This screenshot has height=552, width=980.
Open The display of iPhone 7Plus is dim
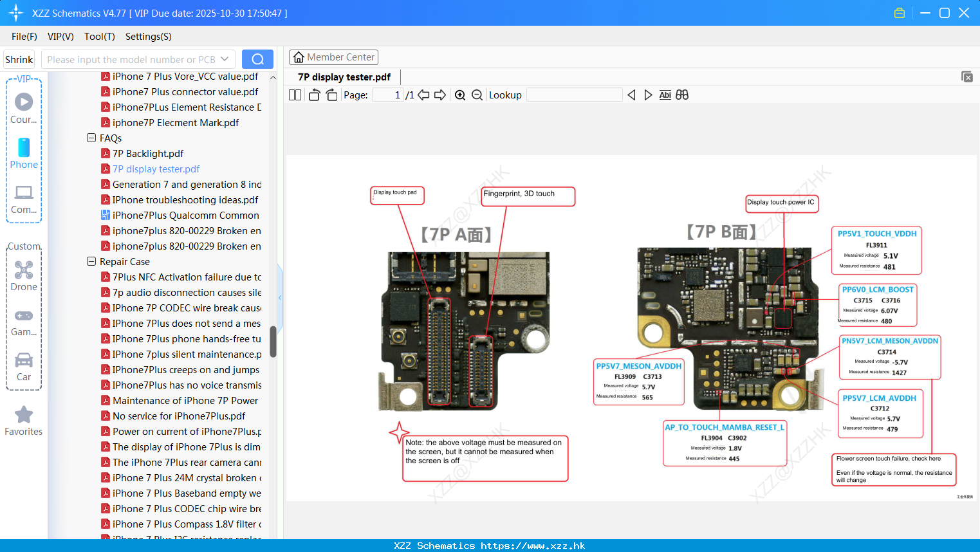click(187, 446)
